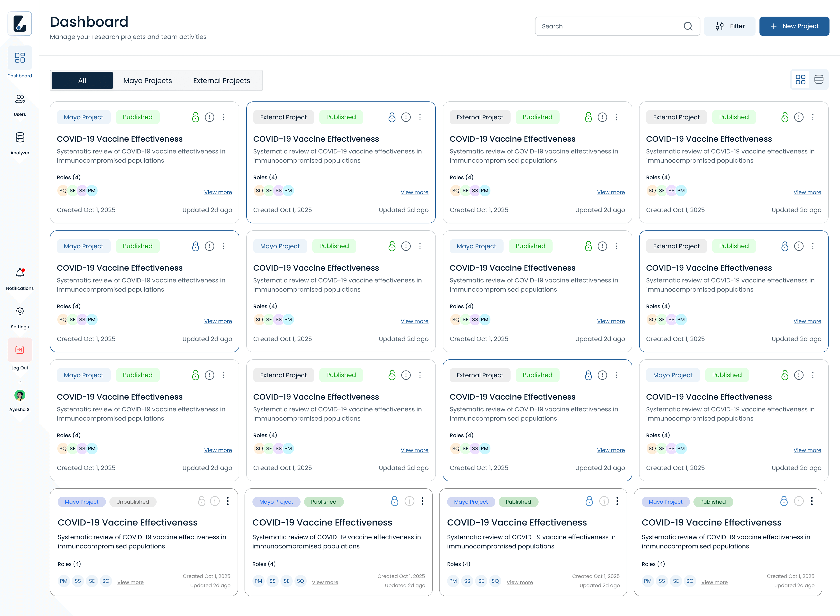Open kebab menu on Unpublished card
840x616 pixels.
coord(228,501)
